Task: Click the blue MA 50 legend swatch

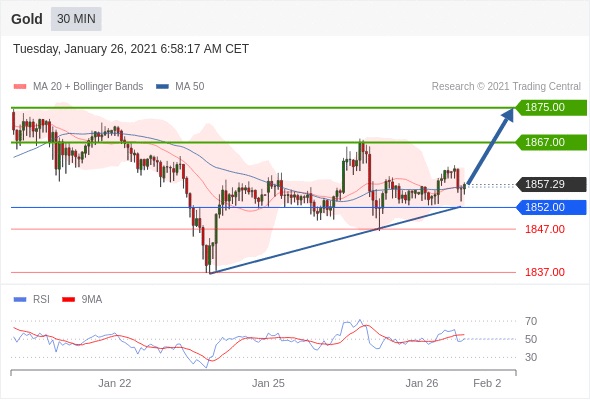Action: click(x=162, y=87)
